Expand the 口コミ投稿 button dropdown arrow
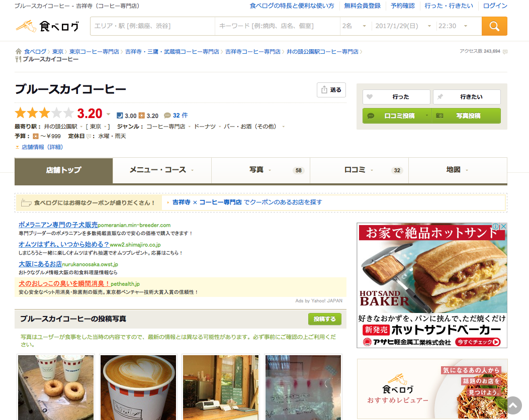The height and width of the screenshot is (420, 529). click(x=427, y=116)
